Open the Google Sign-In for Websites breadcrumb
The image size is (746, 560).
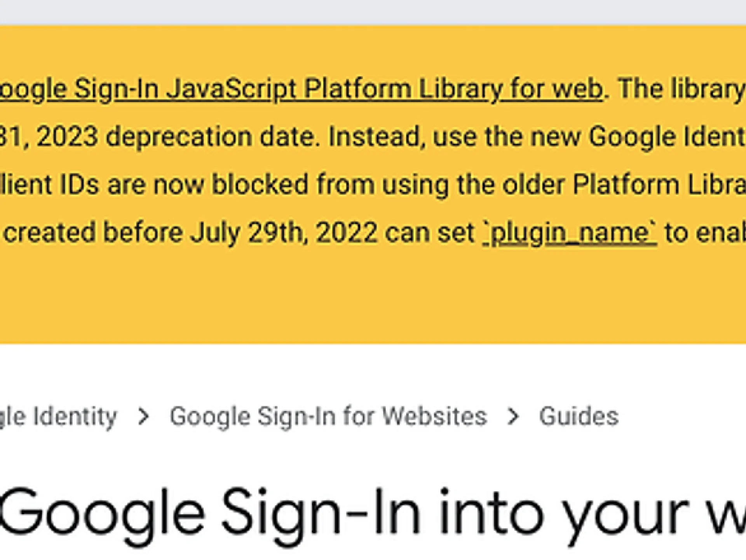(x=328, y=417)
